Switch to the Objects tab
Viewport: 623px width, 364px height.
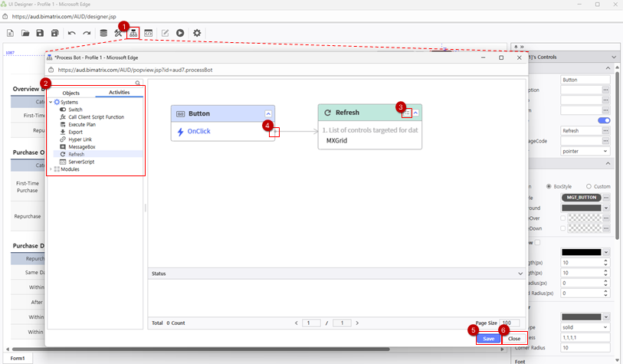70,93
